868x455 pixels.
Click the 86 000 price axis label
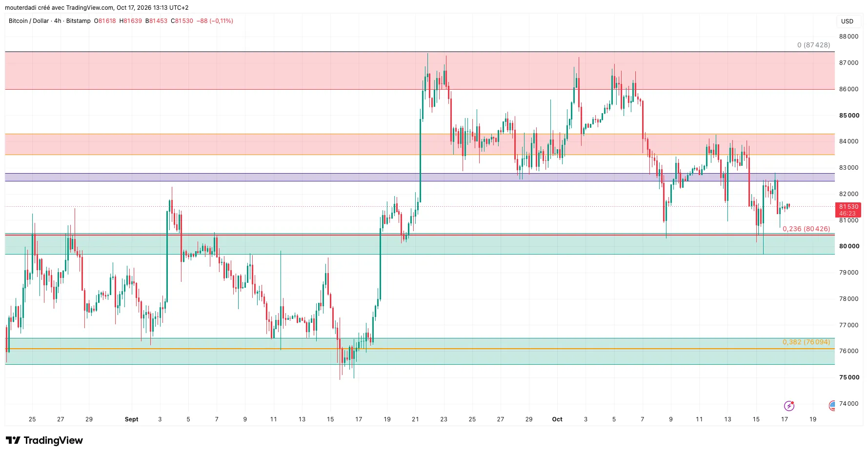tap(849, 89)
